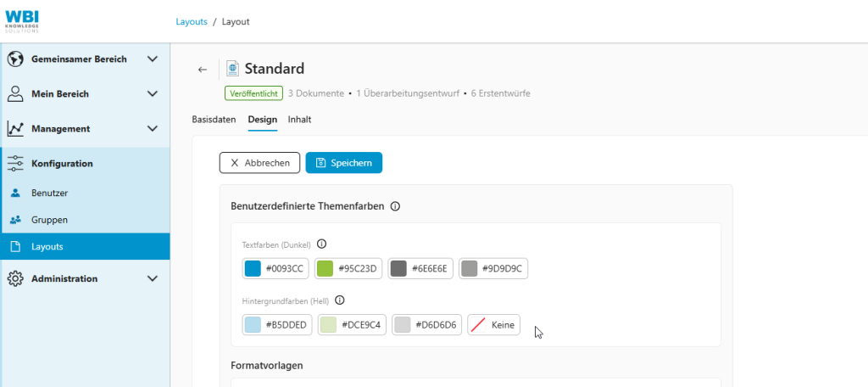Click the sliders icon beside Konfiguration

tap(15, 164)
